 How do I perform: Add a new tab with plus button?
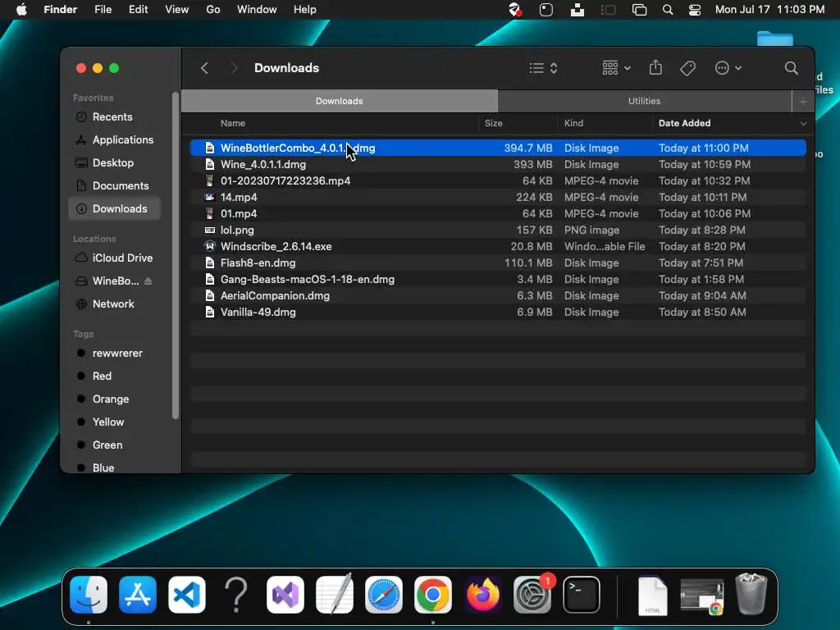click(x=802, y=101)
